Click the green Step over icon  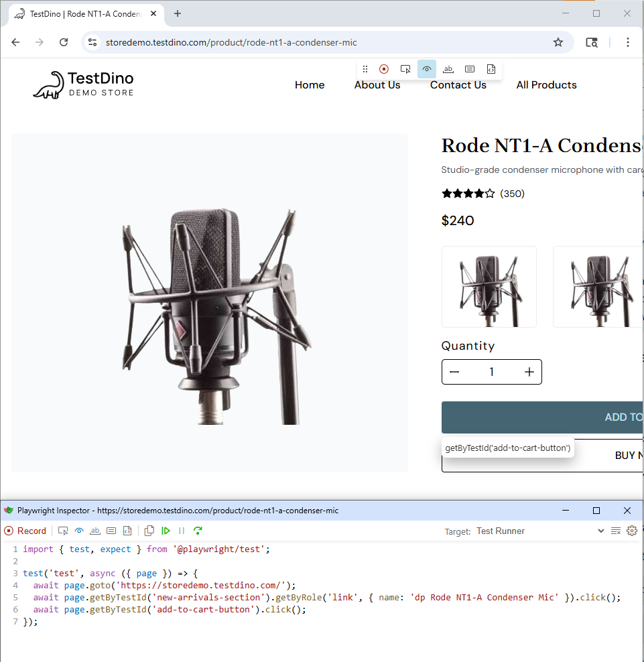pos(198,531)
